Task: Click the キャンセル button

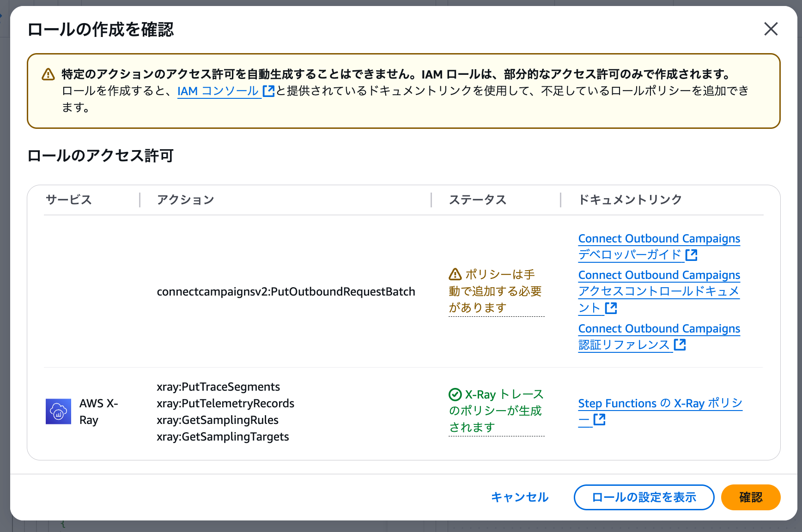Action: tap(520, 497)
